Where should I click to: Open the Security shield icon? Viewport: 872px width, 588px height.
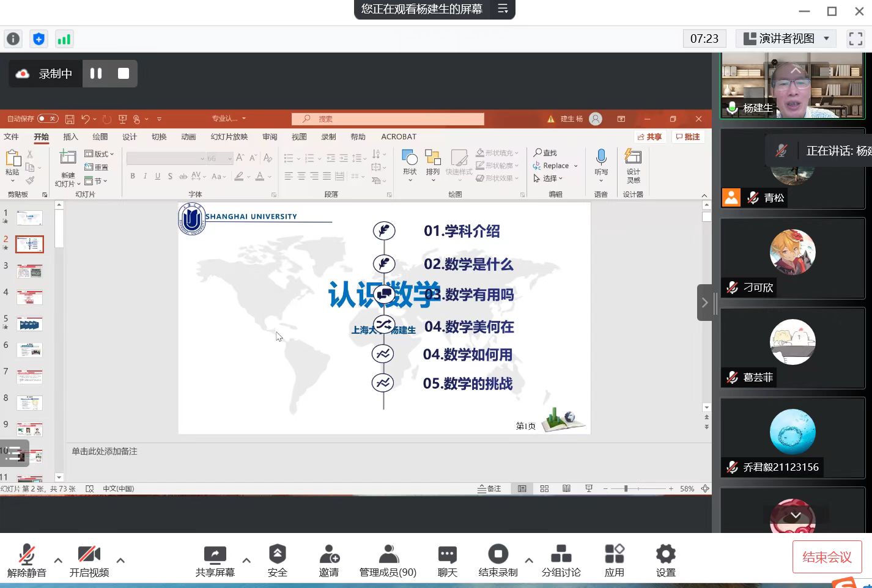pyautogui.click(x=277, y=560)
